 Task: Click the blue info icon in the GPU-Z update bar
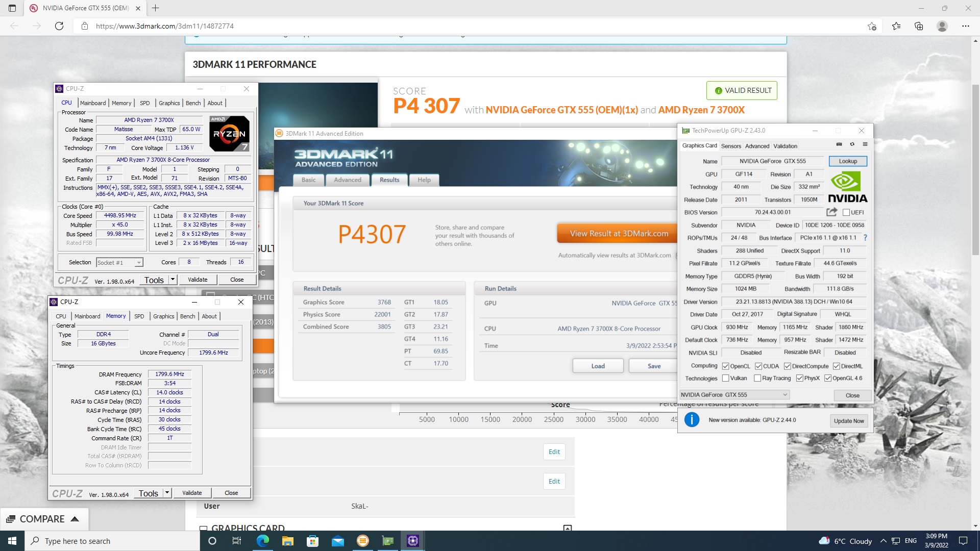click(692, 420)
